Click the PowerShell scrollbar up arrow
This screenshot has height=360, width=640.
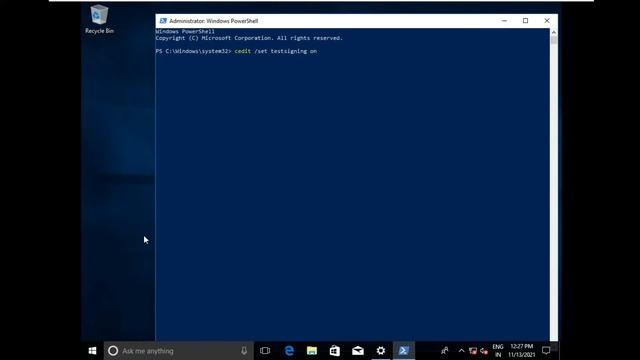554,32
